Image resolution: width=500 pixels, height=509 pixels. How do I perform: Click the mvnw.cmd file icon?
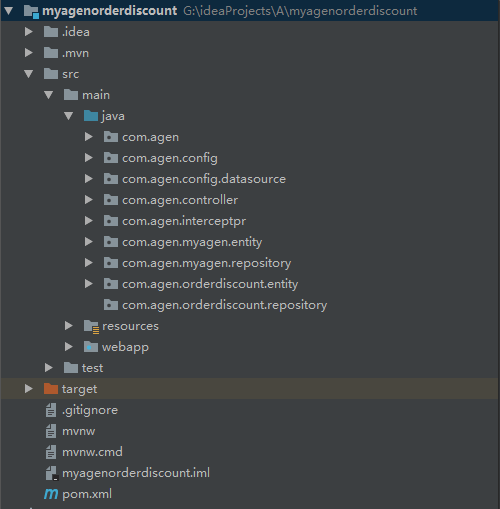51,452
